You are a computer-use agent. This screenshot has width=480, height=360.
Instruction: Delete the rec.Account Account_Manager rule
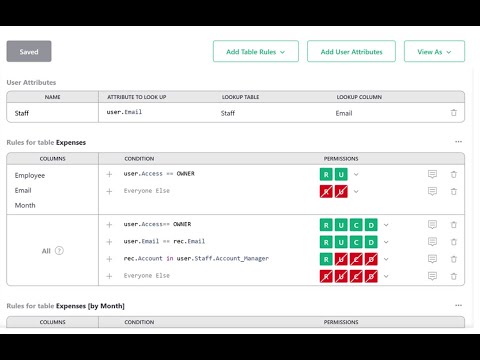[x=454, y=259]
